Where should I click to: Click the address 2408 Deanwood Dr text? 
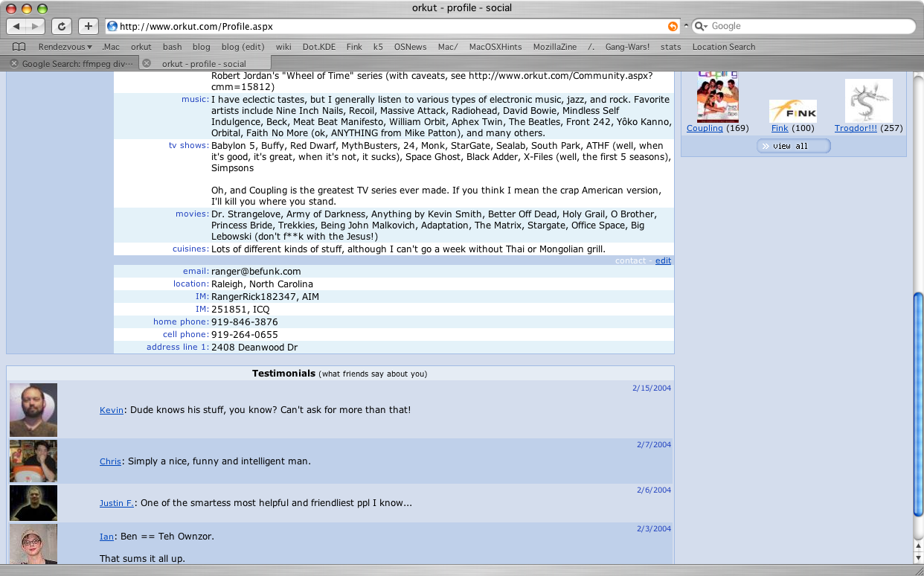point(254,348)
